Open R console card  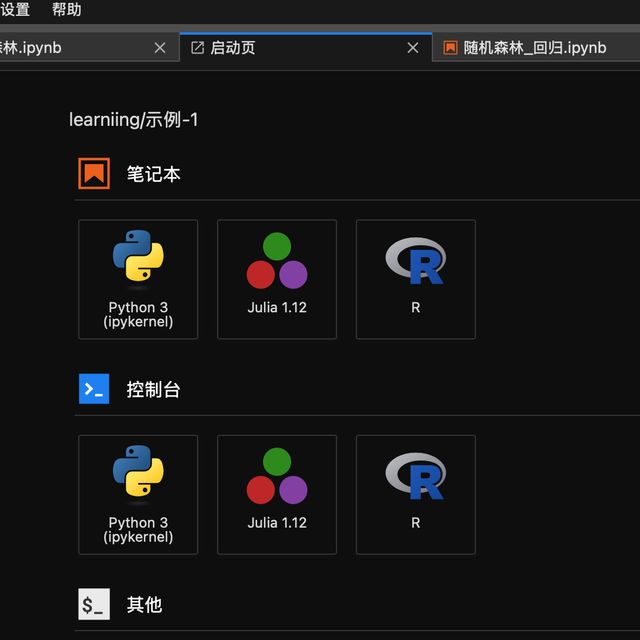click(x=416, y=495)
